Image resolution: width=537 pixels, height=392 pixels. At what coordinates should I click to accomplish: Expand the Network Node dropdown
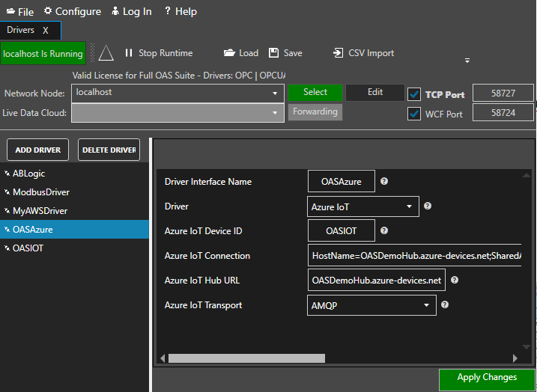click(x=275, y=94)
